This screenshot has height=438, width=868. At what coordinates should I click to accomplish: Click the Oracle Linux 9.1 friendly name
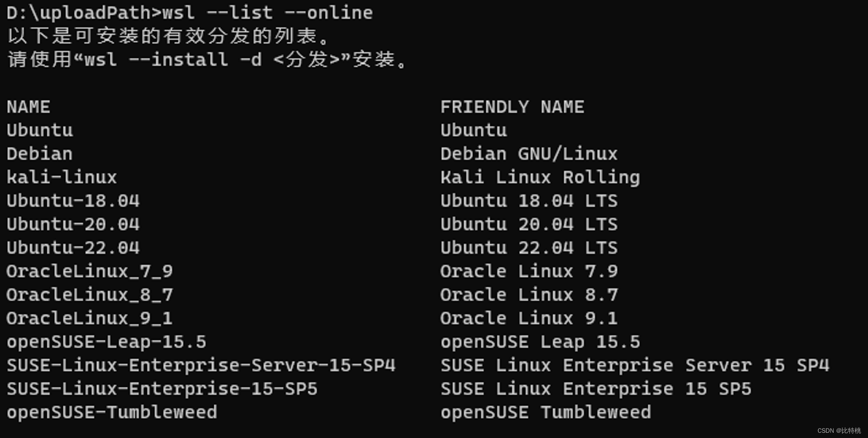[529, 318]
